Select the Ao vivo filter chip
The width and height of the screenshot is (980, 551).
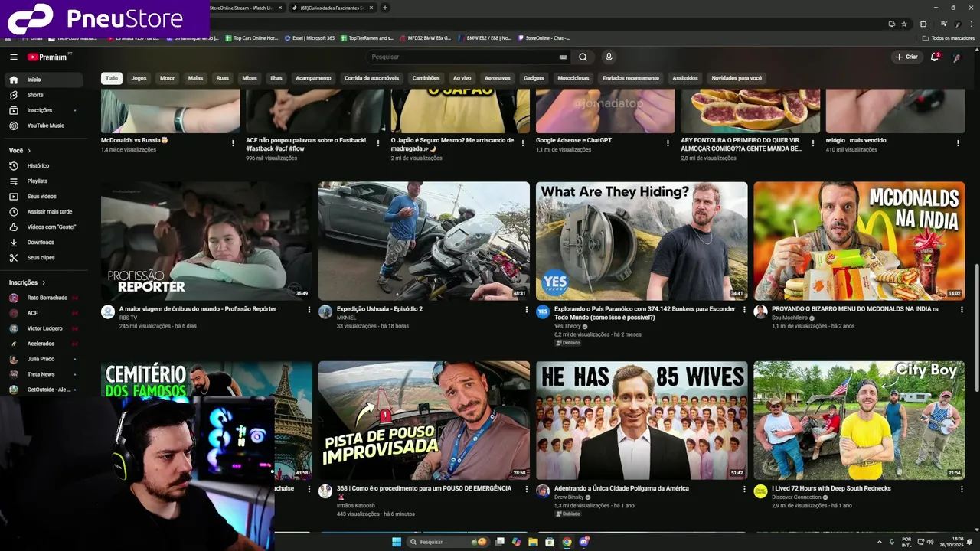(462, 78)
